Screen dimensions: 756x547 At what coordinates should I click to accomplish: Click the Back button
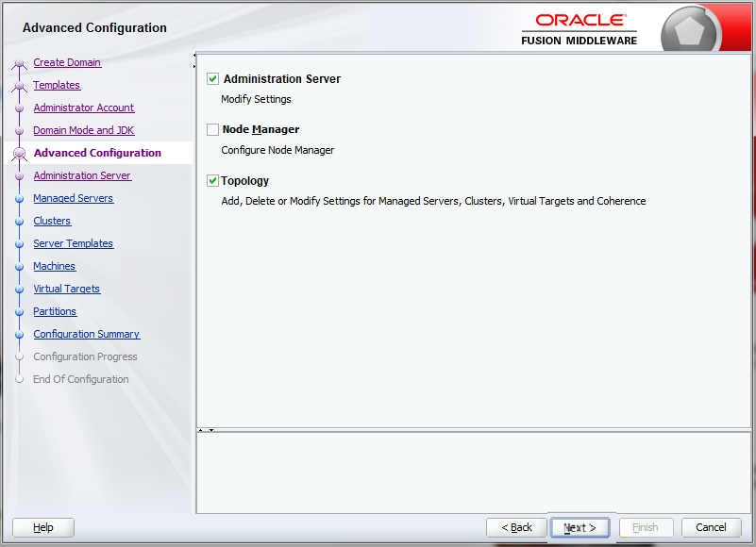[x=516, y=527]
